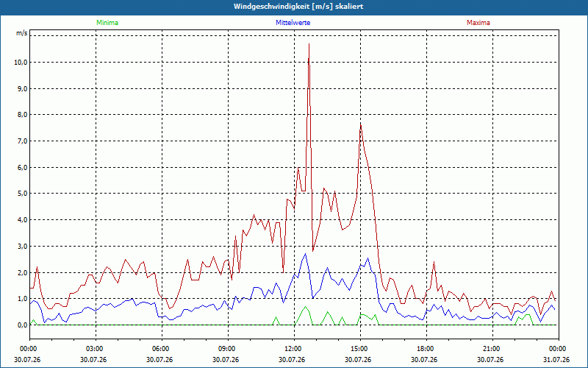Screen dimensions: 588x368
Task: Click the Maxima legend label
Action: coord(478,23)
